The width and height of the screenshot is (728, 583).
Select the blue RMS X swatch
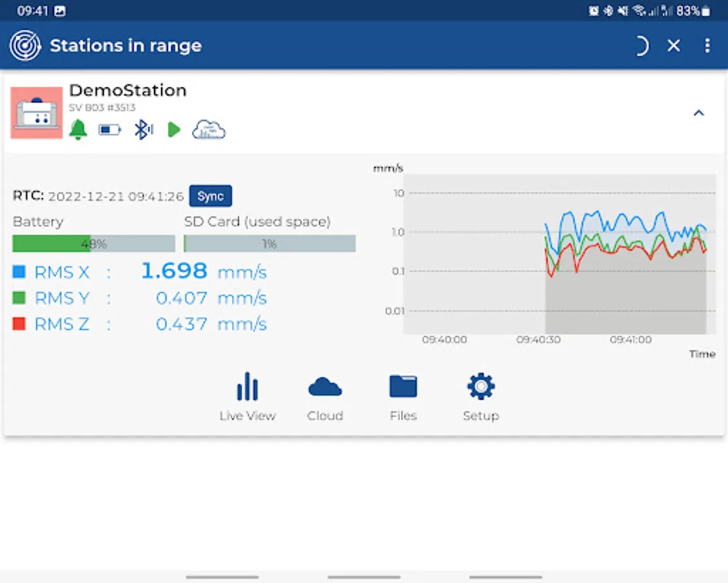tap(19, 271)
